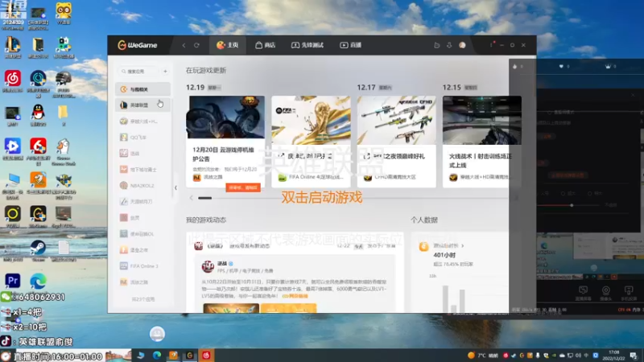Open the 逆战 game account avatar in feed
This screenshot has height=362, width=644.
(x=208, y=266)
